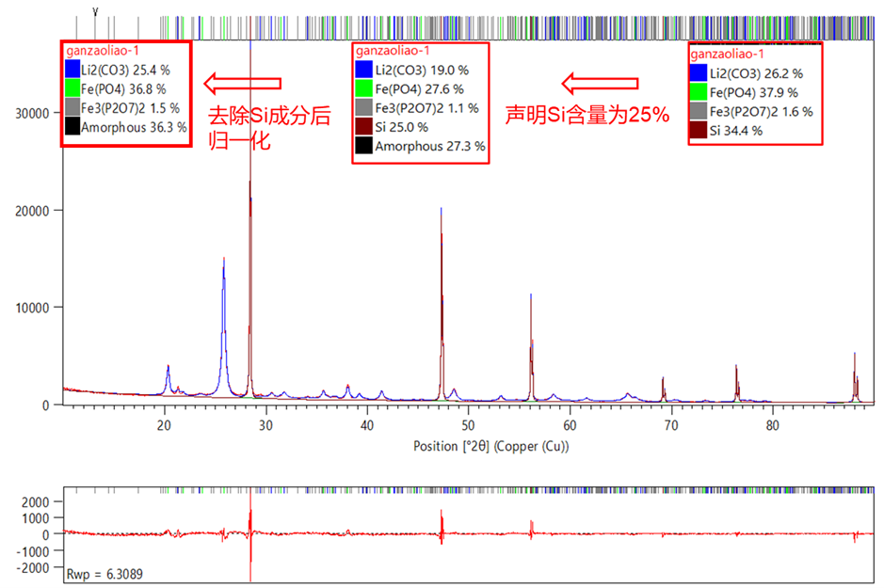884x588 pixels.
Task: Click the 声明Si含量为25% annotation text
Action: pyautogui.click(x=587, y=115)
